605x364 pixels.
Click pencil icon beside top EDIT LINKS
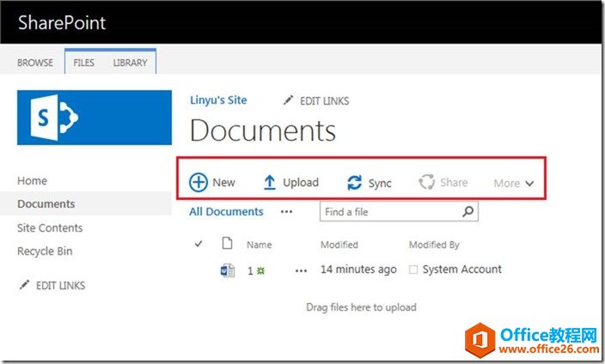click(288, 100)
